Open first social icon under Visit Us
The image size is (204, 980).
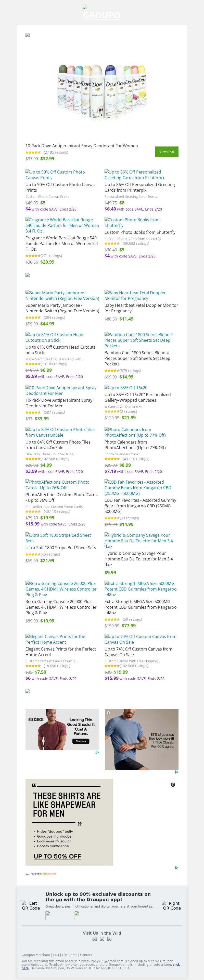point(95,939)
